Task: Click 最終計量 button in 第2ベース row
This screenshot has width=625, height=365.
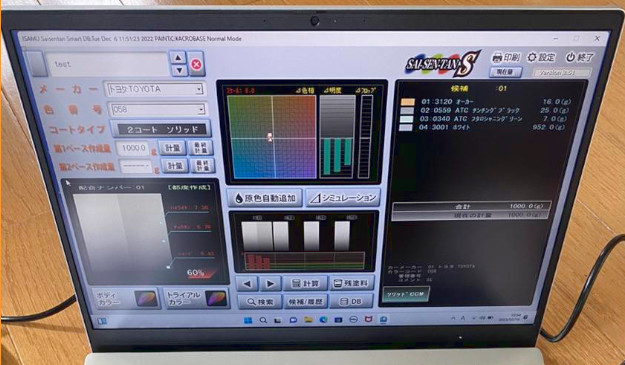Action: [203, 165]
